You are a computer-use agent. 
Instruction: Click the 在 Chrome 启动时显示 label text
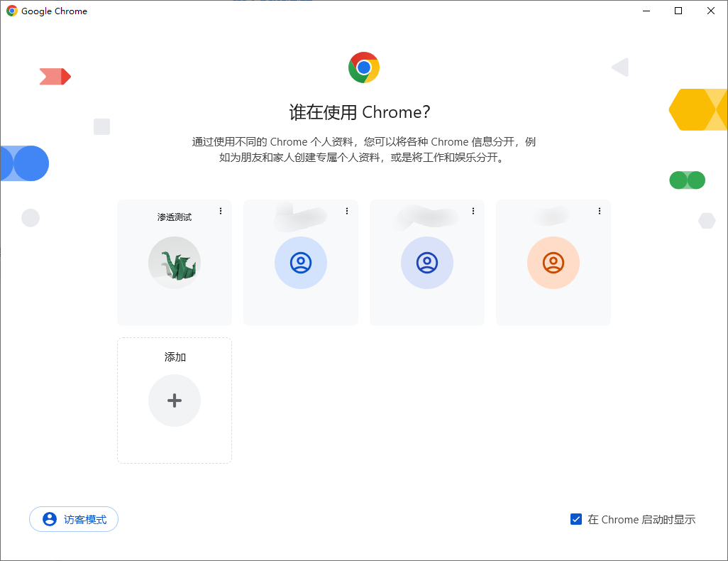coord(641,519)
